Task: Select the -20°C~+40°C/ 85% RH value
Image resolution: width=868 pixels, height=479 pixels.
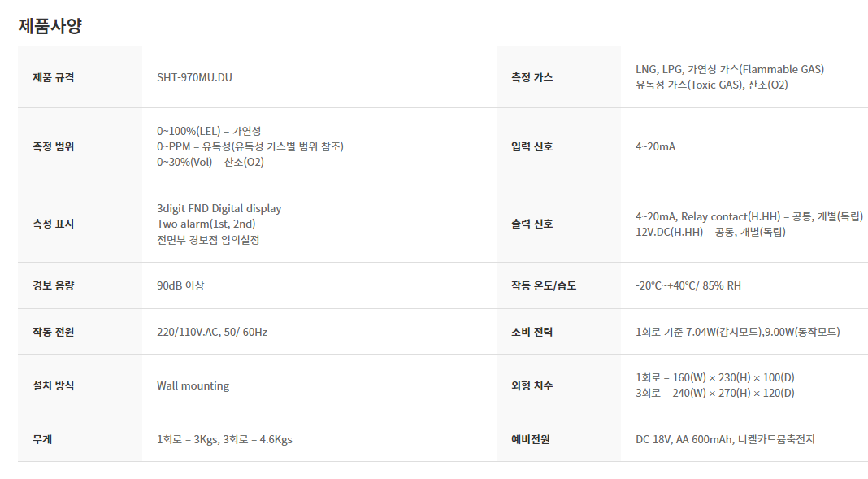Action: click(x=688, y=285)
